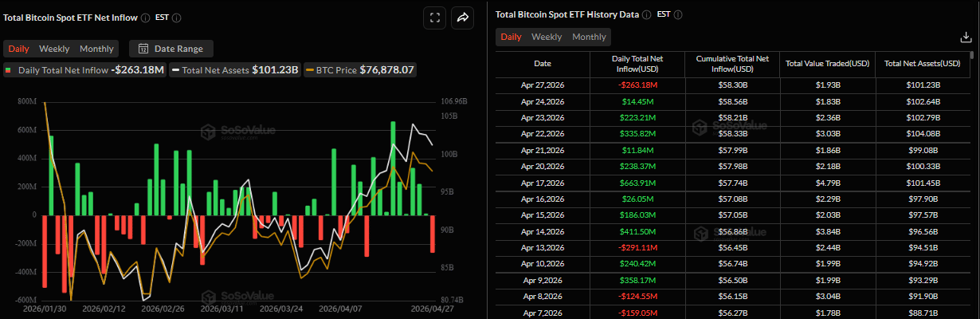This screenshot has height=319, width=980.
Task: Click the Apr 27,2026 table row date
Action: 542,85
